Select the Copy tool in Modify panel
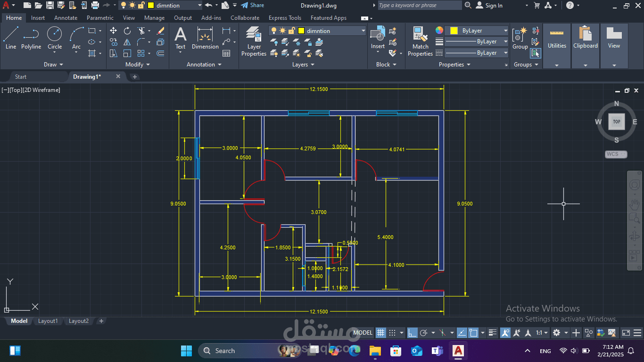 [x=114, y=42]
